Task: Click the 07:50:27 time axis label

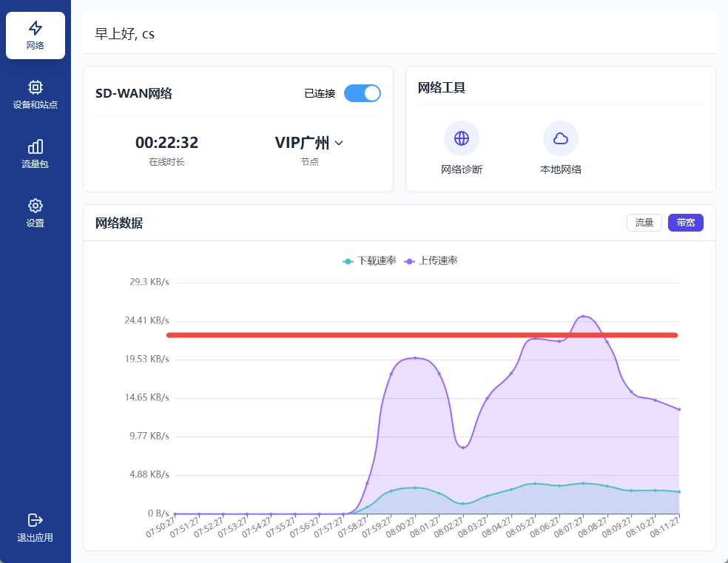Action: [161, 527]
